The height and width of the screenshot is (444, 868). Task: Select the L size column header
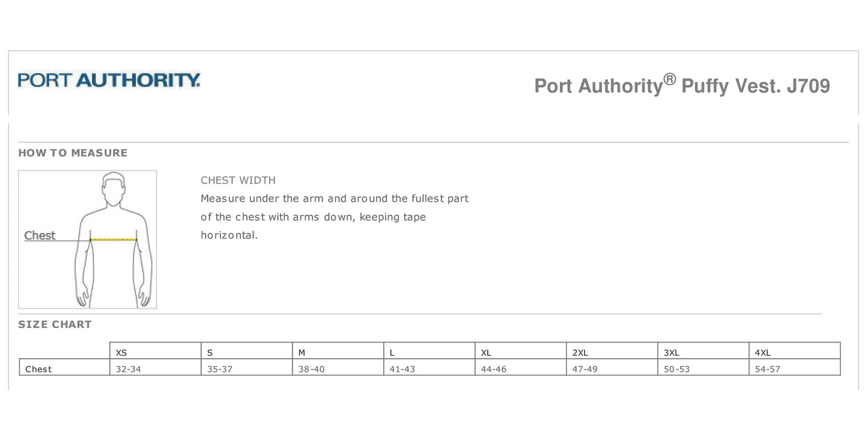coord(429,351)
